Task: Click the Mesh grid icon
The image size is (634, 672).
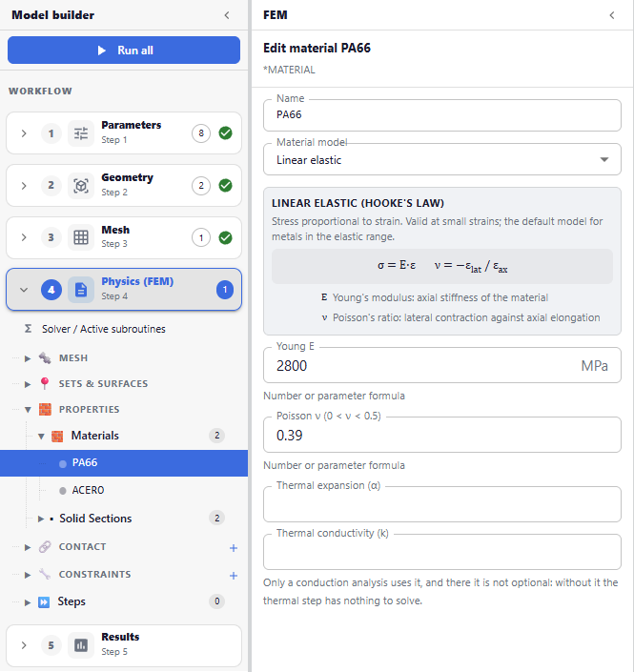Action: coord(81,237)
